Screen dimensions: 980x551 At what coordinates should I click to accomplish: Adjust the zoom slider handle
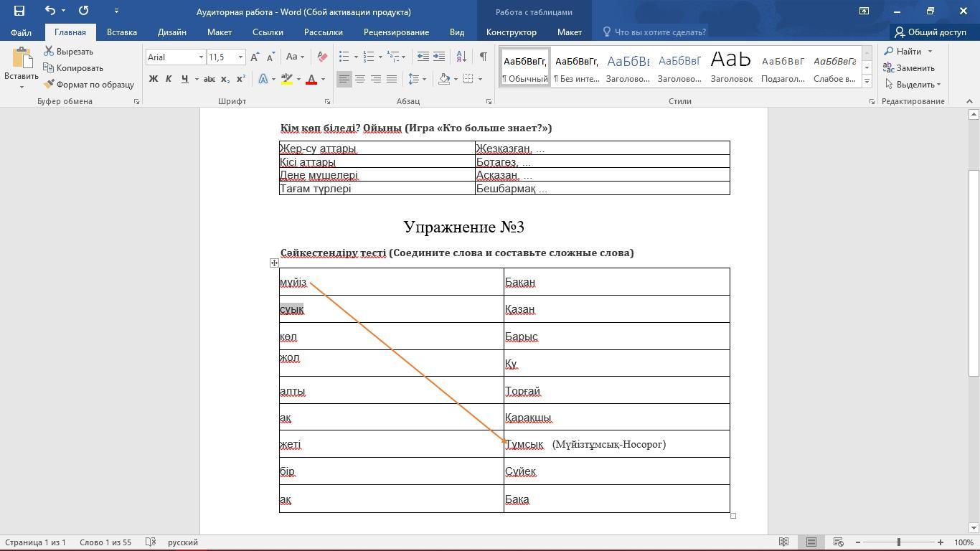click(x=899, y=542)
